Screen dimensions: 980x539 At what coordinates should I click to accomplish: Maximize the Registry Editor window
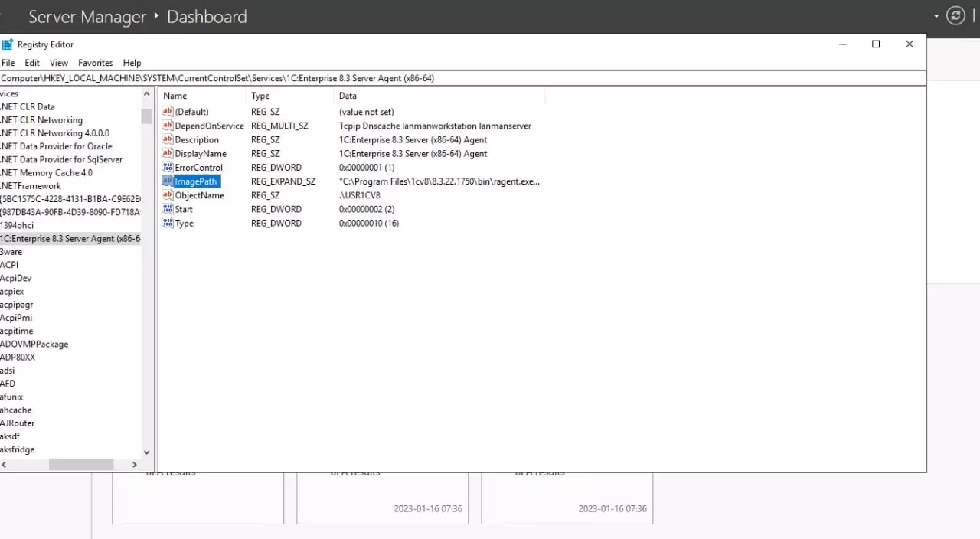tap(876, 44)
